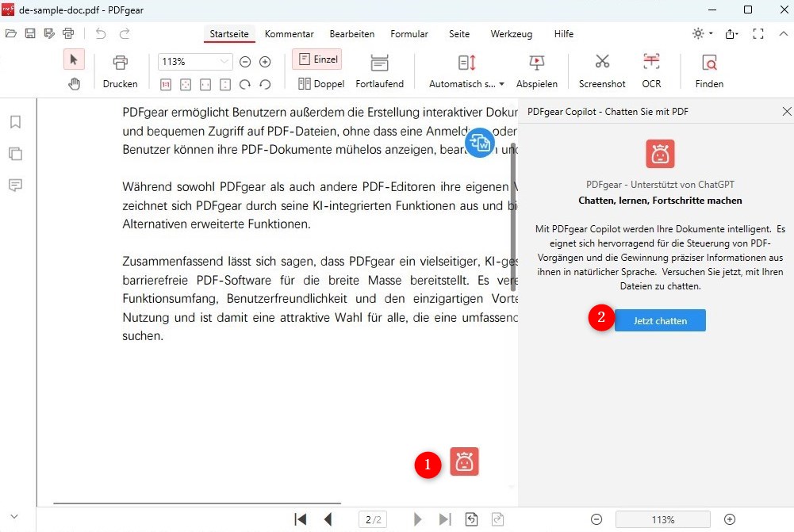
Task: Zoom out with the status bar minus
Action: [x=596, y=519]
